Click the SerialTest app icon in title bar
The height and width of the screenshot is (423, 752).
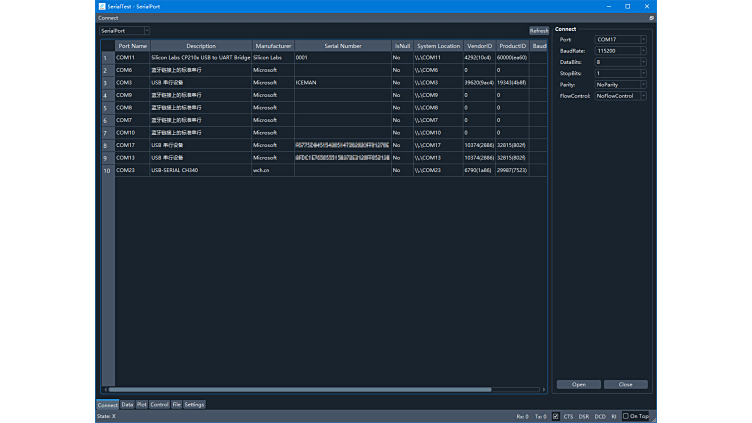(101, 6)
